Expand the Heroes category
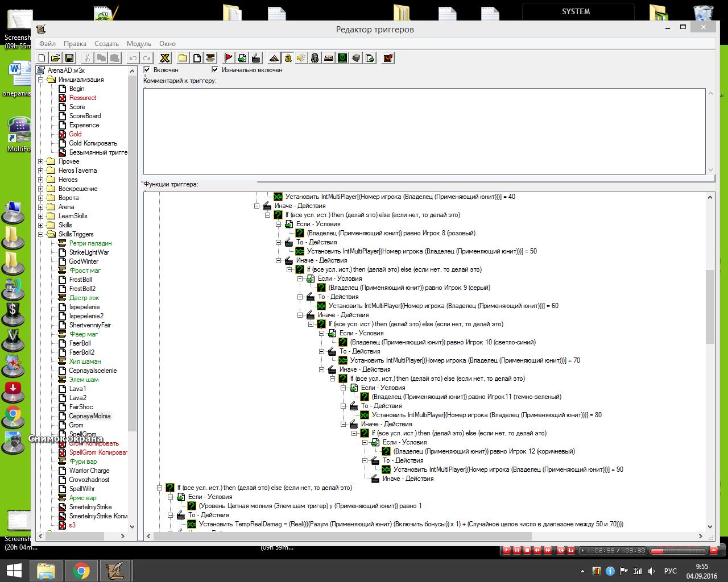This screenshot has width=728, height=582. (41, 180)
